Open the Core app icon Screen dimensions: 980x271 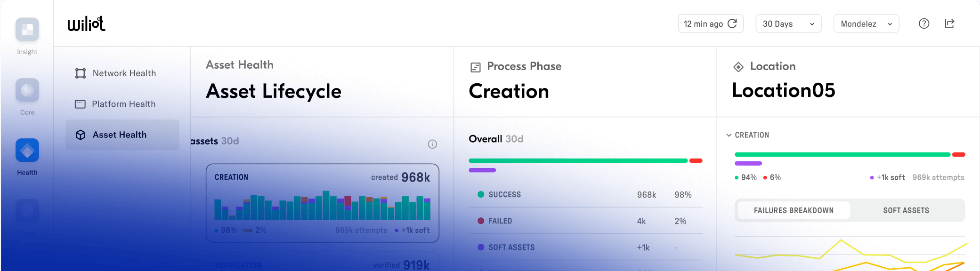tap(27, 90)
